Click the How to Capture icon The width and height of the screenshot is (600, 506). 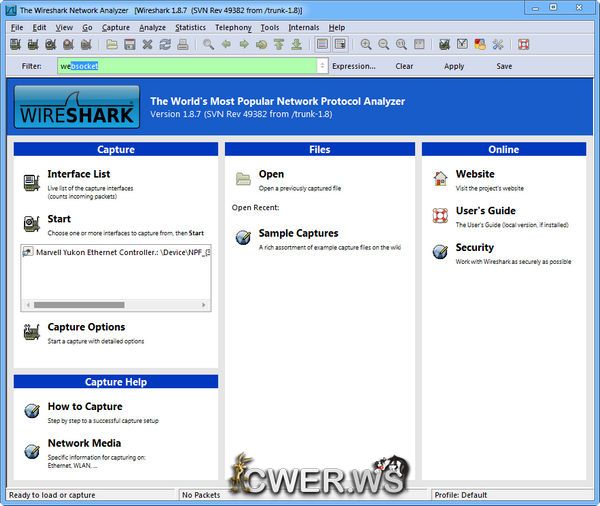pos(31,412)
